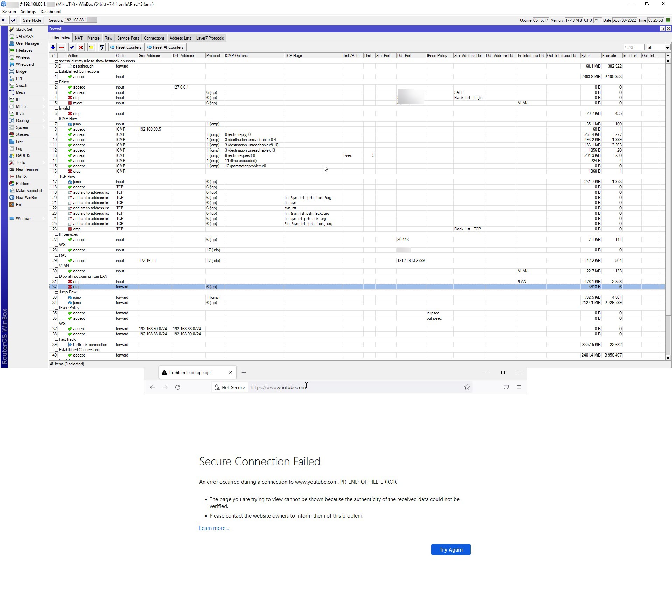
Task: Follow the Learn more link
Action: [214, 528]
